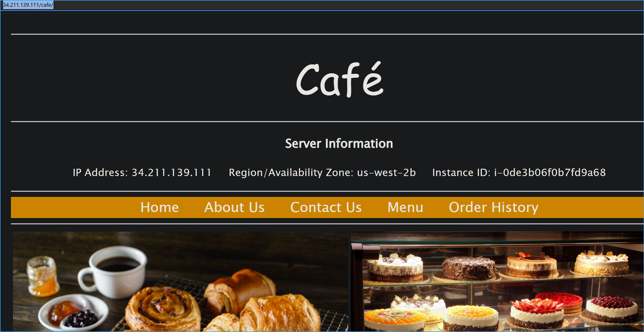Open the Home navigation link
This screenshot has width=644, height=332.
pos(160,207)
